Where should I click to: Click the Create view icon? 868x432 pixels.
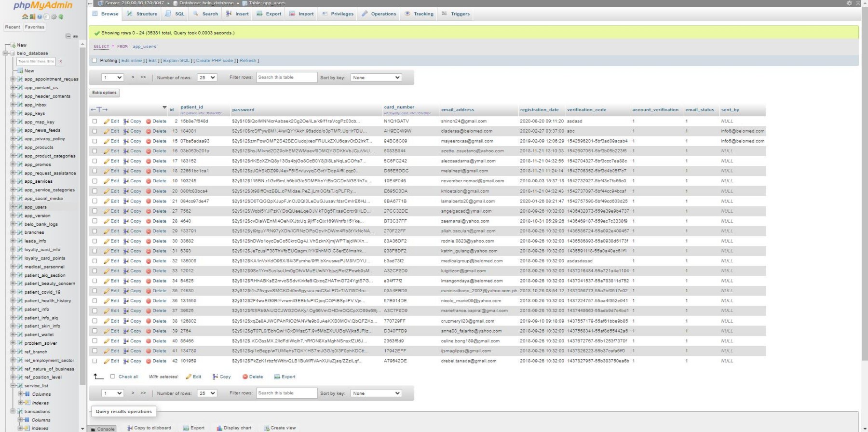266,428
